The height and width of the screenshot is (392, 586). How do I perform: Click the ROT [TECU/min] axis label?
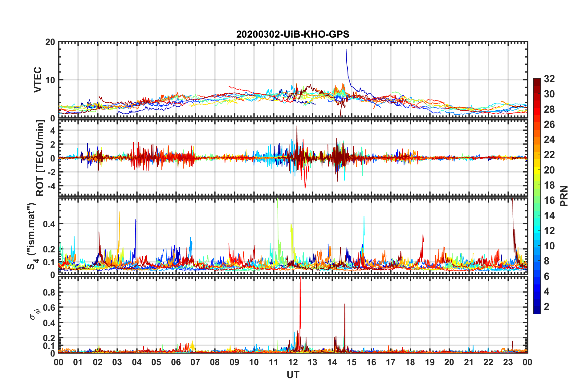click(x=40, y=158)
